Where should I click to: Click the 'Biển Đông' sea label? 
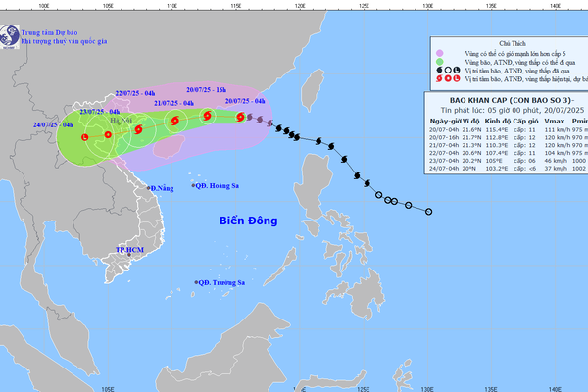point(248,220)
